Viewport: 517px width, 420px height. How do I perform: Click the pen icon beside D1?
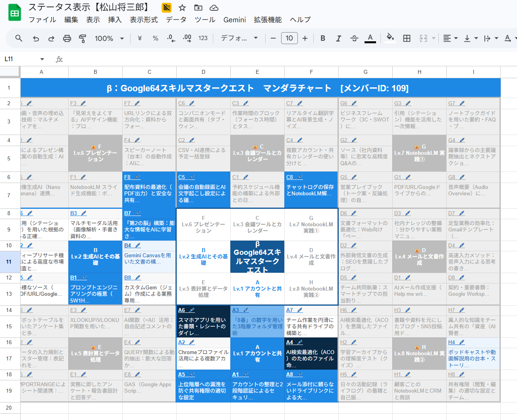(x=408, y=277)
